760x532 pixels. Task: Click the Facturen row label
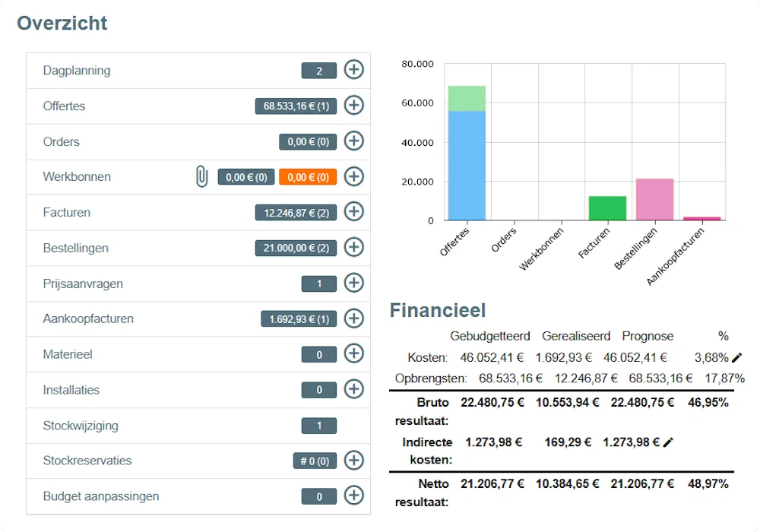click(x=66, y=212)
